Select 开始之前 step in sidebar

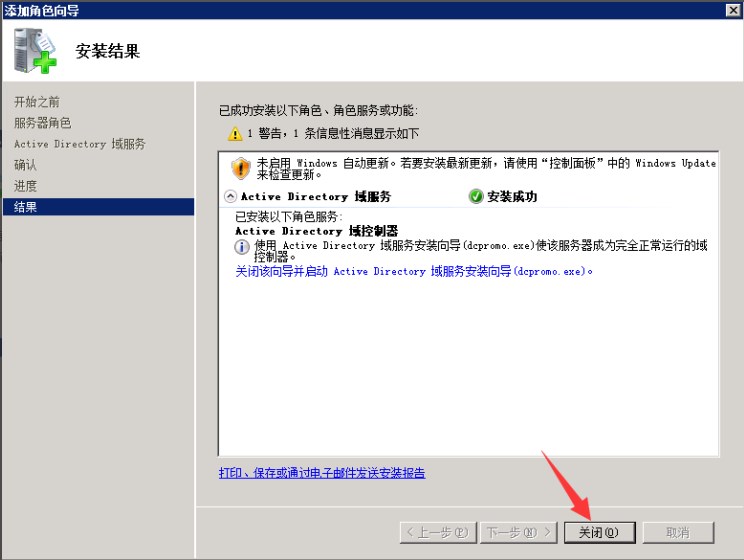37,102
